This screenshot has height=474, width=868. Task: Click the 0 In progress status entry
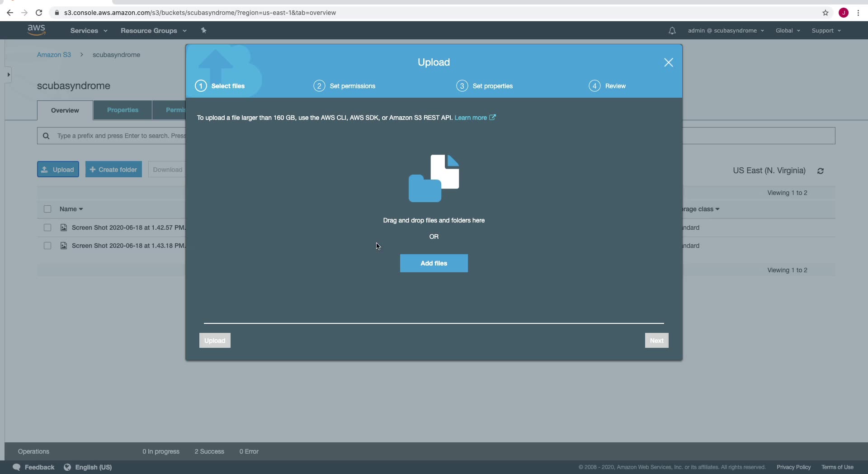161,451
